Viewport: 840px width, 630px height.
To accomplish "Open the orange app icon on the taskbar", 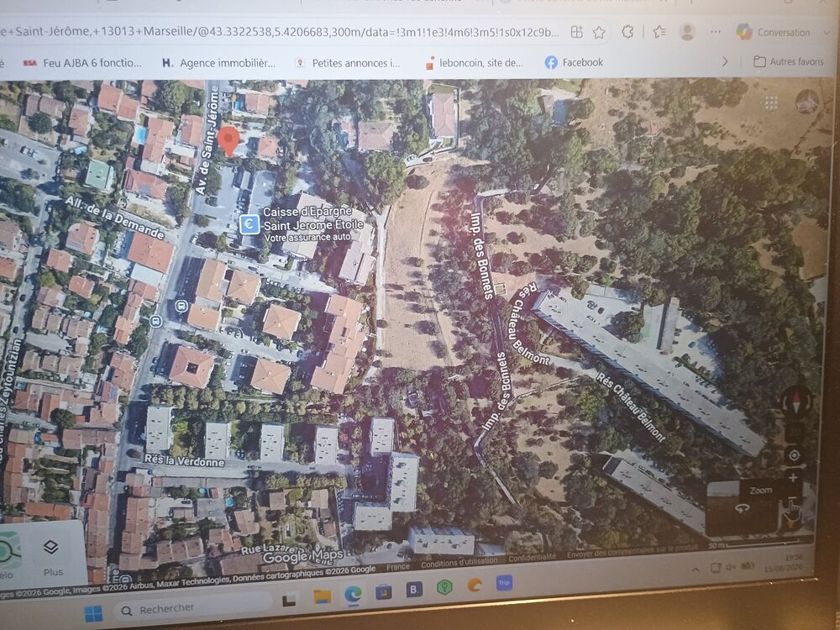I will pyautogui.click(x=474, y=585).
